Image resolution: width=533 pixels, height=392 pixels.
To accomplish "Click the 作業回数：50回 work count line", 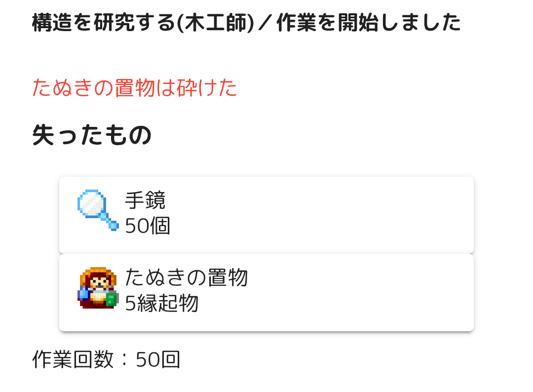I will tap(106, 359).
